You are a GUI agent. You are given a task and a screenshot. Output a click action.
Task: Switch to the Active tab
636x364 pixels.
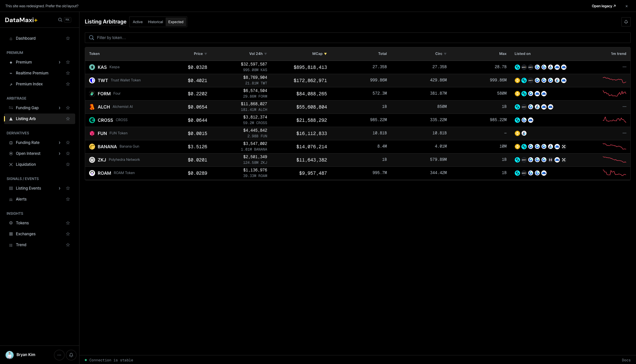coord(138,22)
